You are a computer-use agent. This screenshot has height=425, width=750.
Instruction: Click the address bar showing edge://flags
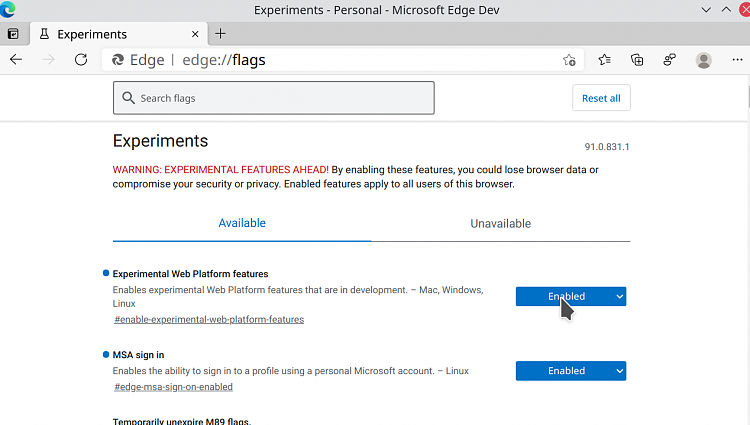pyautogui.click(x=342, y=60)
